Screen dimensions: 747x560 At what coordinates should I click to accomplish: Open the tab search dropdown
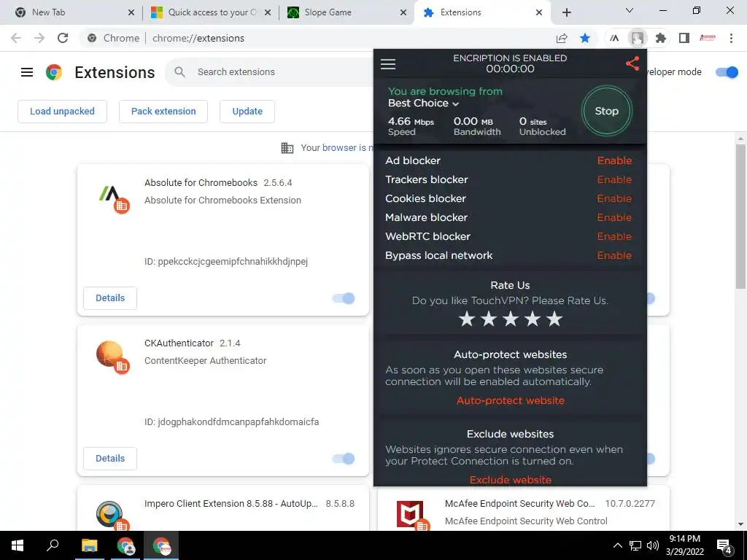pos(630,10)
